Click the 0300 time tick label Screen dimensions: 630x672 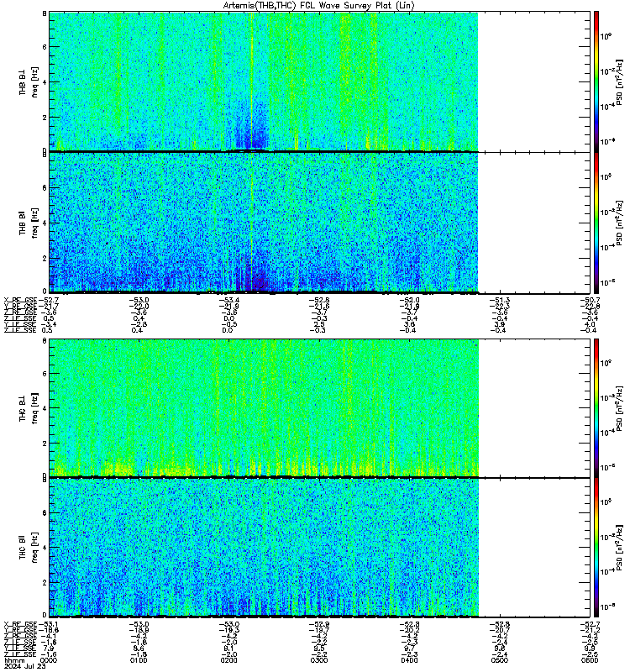(x=319, y=660)
